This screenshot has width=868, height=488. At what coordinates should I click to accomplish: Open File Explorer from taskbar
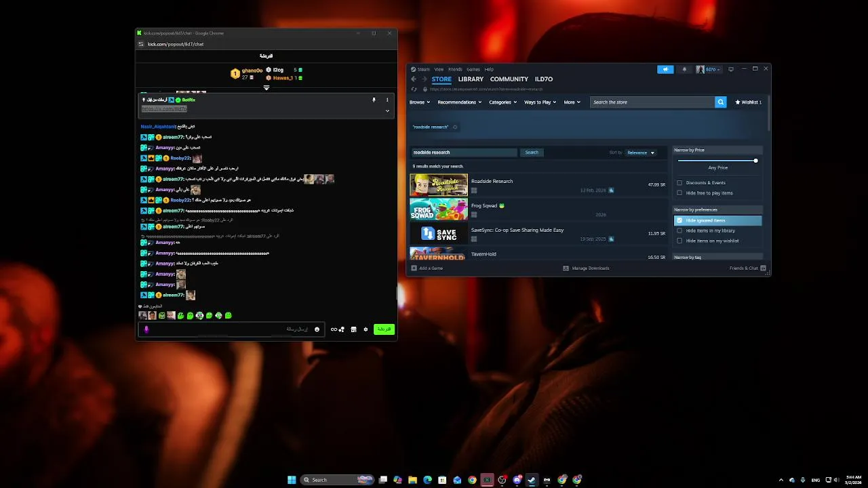tap(412, 480)
